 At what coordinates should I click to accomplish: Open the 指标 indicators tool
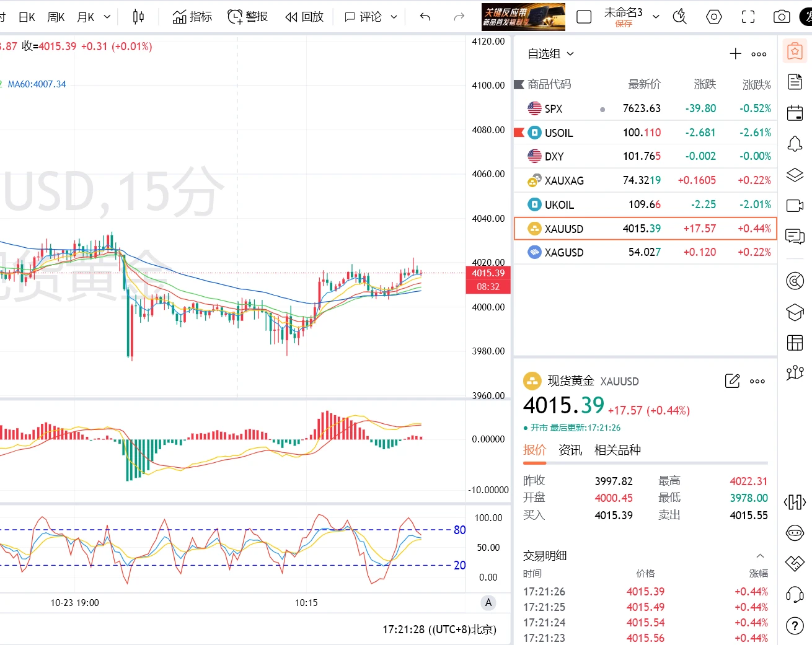point(192,17)
